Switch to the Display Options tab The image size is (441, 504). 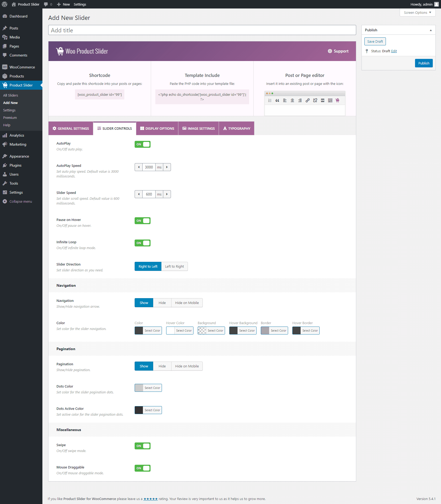tap(157, 128)
